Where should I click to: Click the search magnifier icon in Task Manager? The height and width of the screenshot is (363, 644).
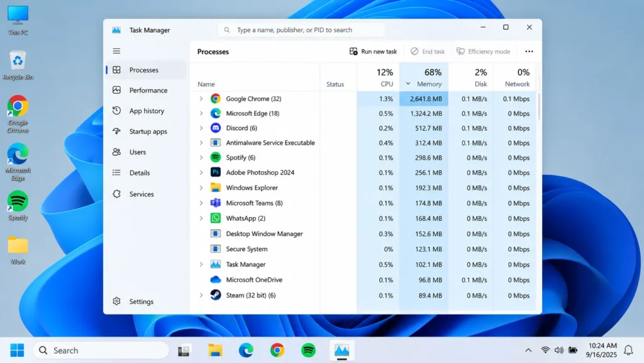click(x=226, y=30)
